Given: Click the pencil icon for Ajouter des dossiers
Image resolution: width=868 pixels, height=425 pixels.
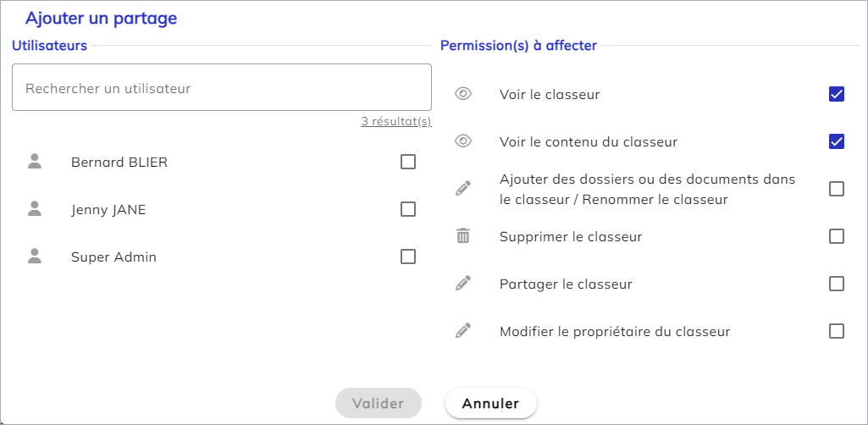Looking at the screenshot, I should 462,189.
